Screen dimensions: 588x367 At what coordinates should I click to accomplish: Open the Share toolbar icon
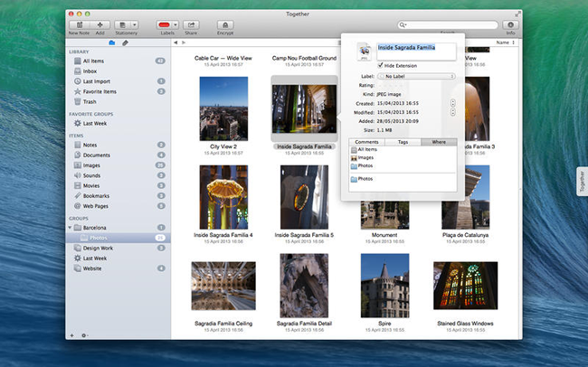[191, 24]
